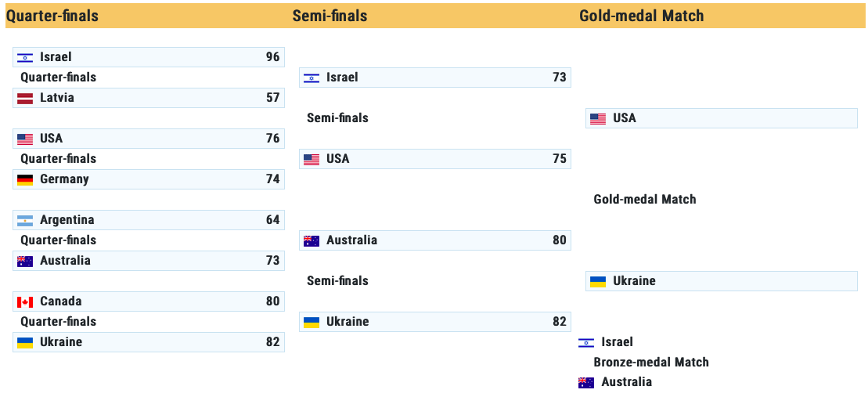Select Australia's name in the bronze-medal match
The image size is (868, 397).
click(626, 383)
